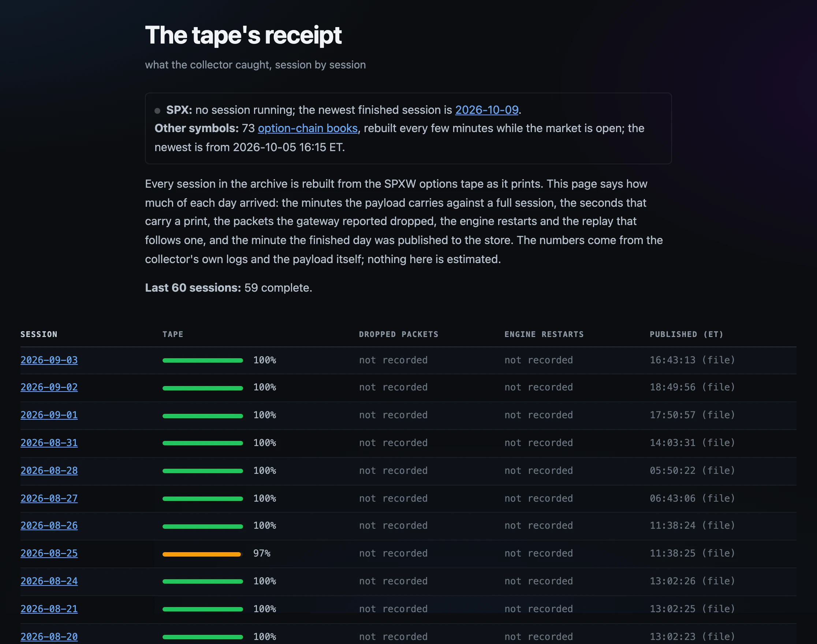Click the PUBLISHED (ET) column header

686,334
